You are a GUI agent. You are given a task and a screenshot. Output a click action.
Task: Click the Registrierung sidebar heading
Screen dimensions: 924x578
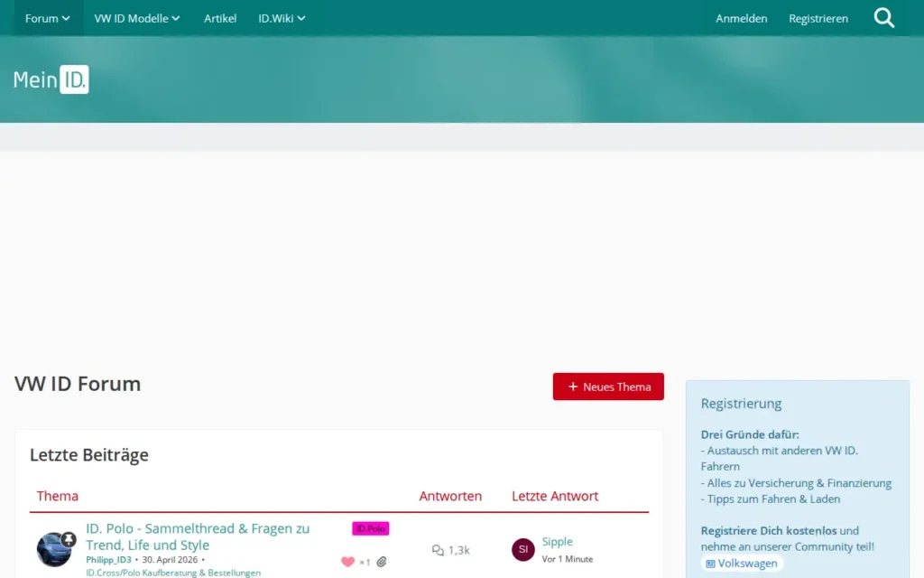pos(741,404)
